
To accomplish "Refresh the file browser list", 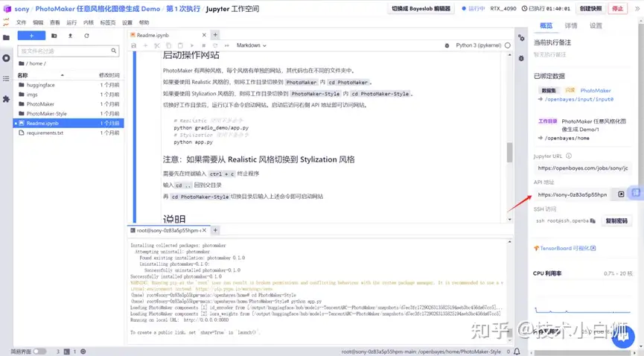I will click(86, 36).
